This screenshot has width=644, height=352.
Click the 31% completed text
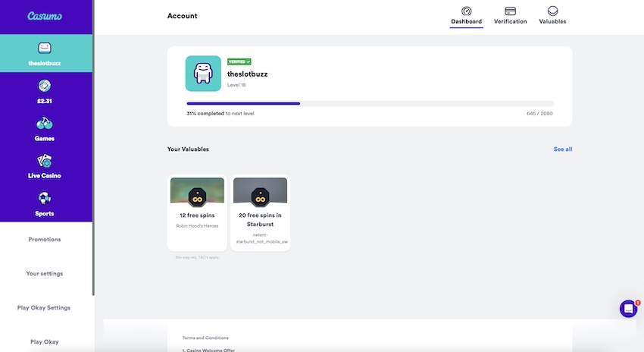point(205,114)
